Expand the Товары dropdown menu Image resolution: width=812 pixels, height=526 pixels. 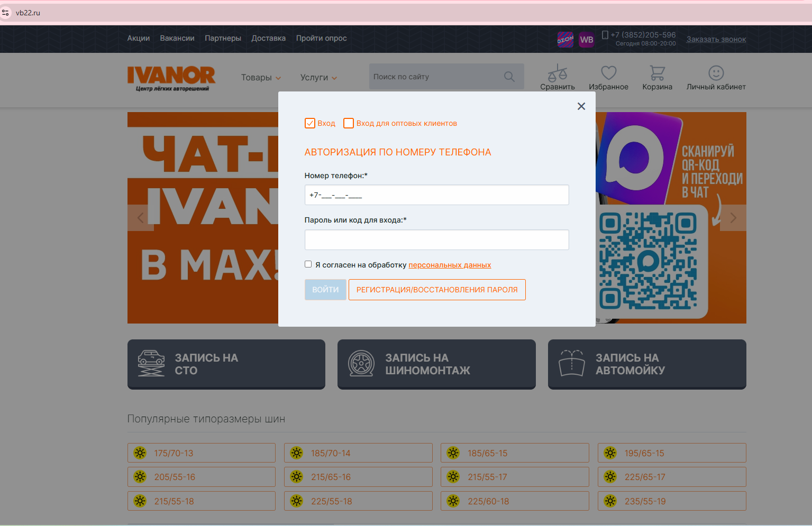tap(261, 78)
